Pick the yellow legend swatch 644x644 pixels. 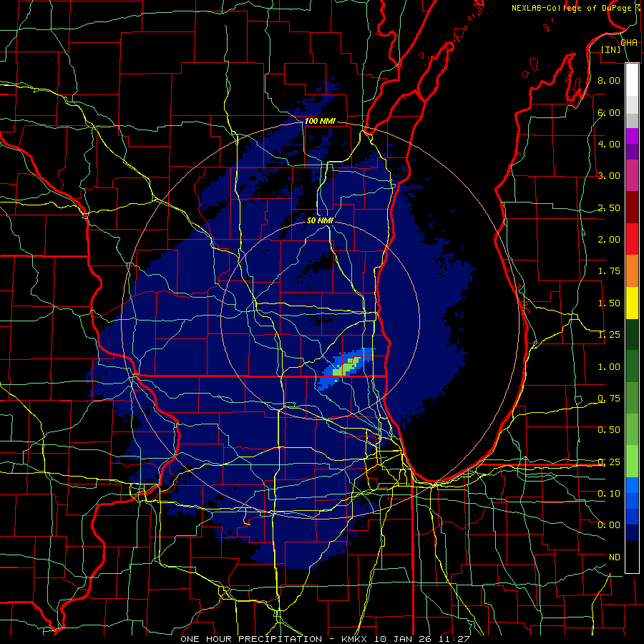(632, 303)
